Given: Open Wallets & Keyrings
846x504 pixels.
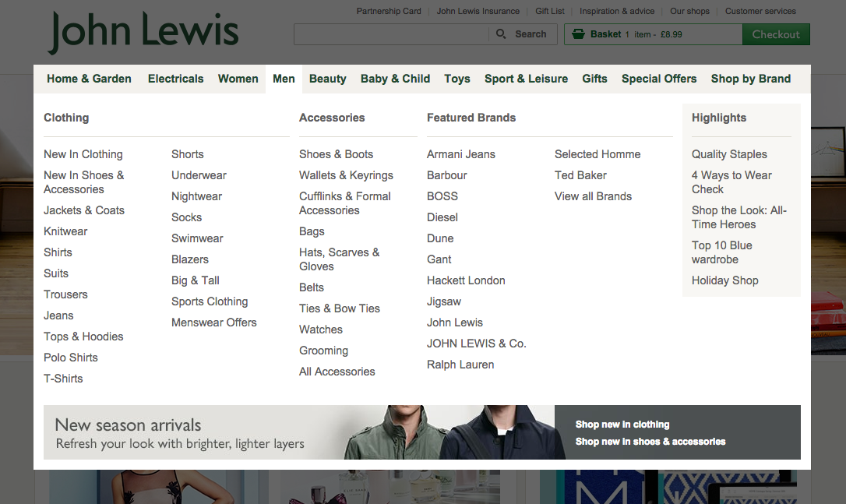Looking at the screenshot, I should 347,175.
